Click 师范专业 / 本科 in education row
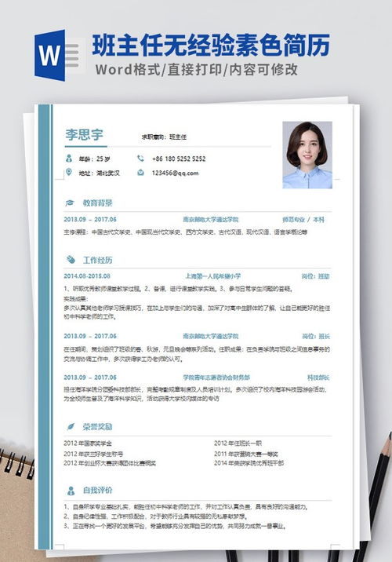This screenshot has height=562, width=392. [303, 219]
